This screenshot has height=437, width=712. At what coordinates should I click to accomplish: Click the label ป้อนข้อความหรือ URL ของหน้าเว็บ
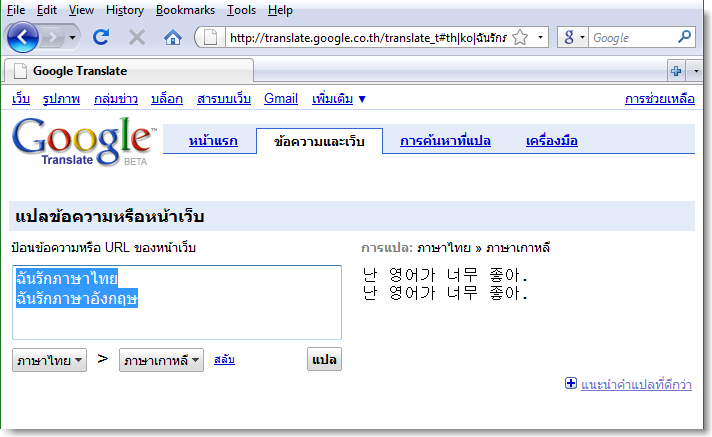click(104, 248)
